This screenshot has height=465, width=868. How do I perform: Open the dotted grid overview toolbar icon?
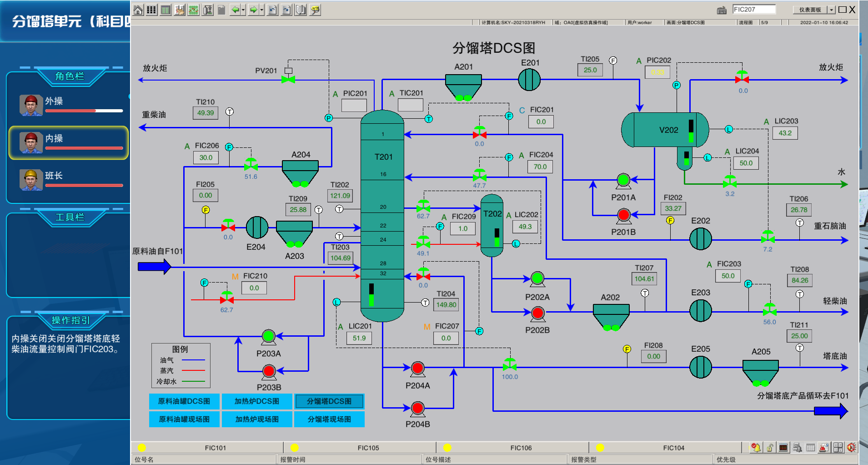click(152, 10)
